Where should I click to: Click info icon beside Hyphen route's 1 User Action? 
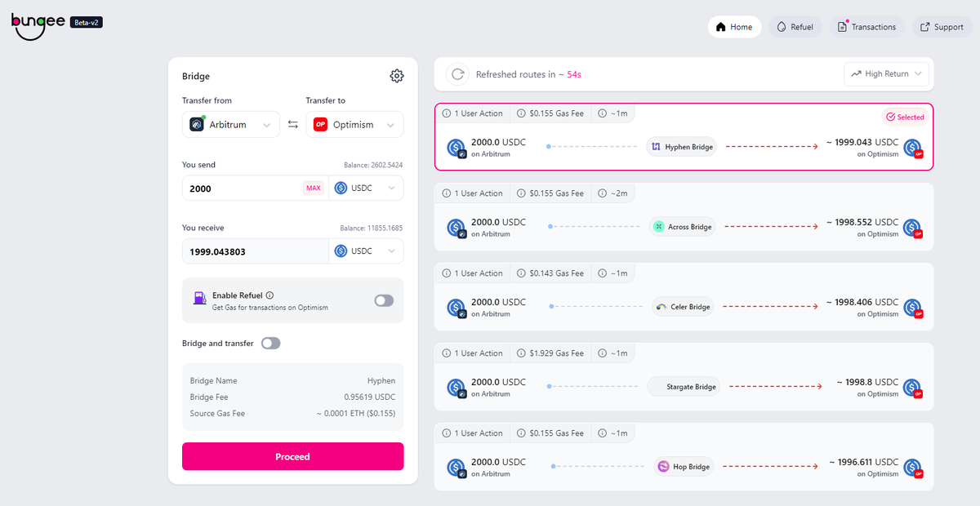447,113
